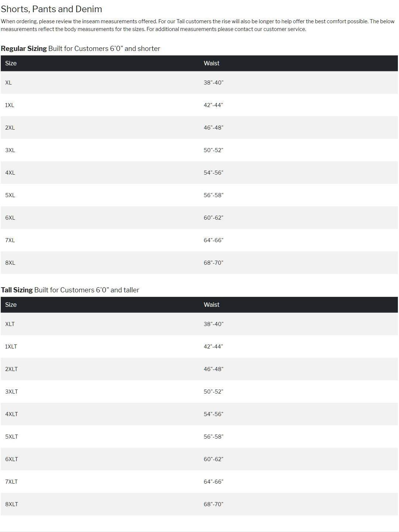Click the 8XLT waist value 68"-70"
The width and height of the screenshot is (399, 532).
[213, 504]
